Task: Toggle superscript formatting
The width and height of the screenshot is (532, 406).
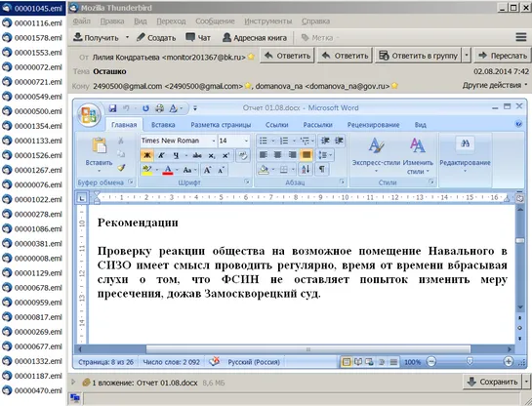Action: tap(225, 155)
